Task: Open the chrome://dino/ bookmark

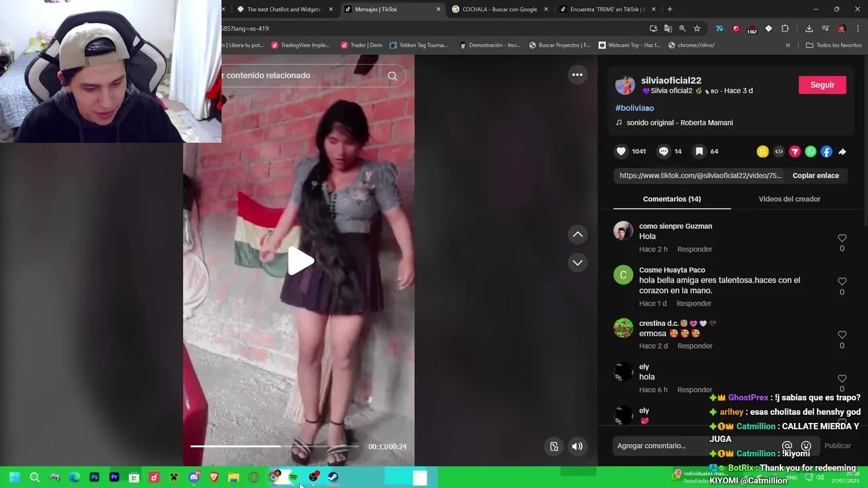Action: point(691,45)
